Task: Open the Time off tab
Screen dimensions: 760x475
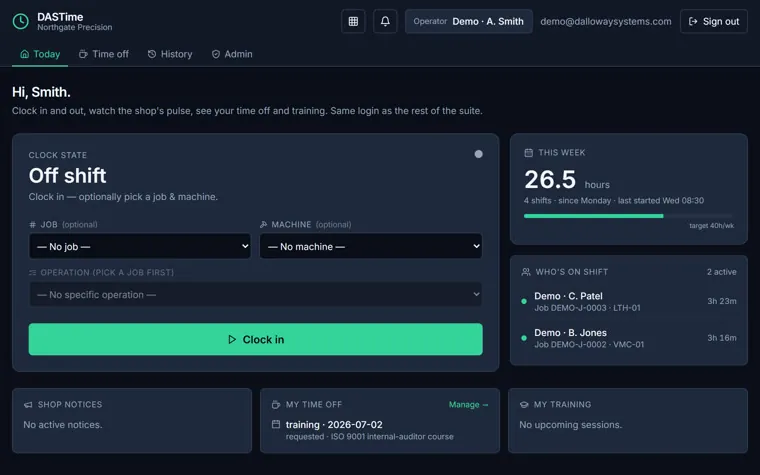Action: click(x=104, y=54)
